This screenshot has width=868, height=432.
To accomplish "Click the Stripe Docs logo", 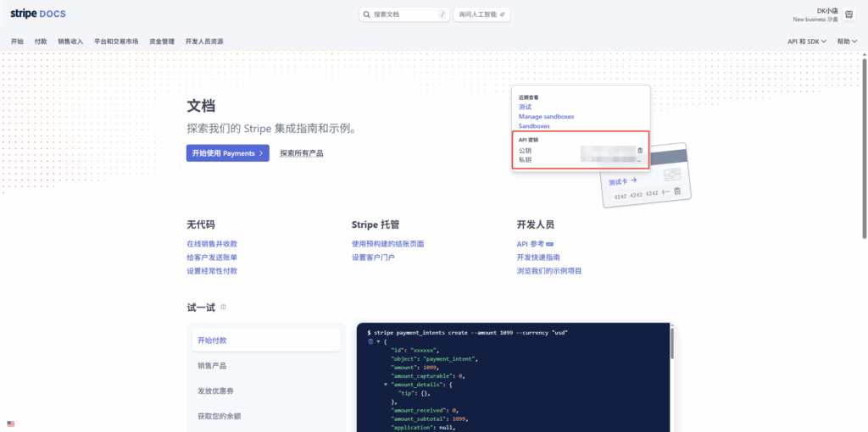I will (x=38, y=14).
